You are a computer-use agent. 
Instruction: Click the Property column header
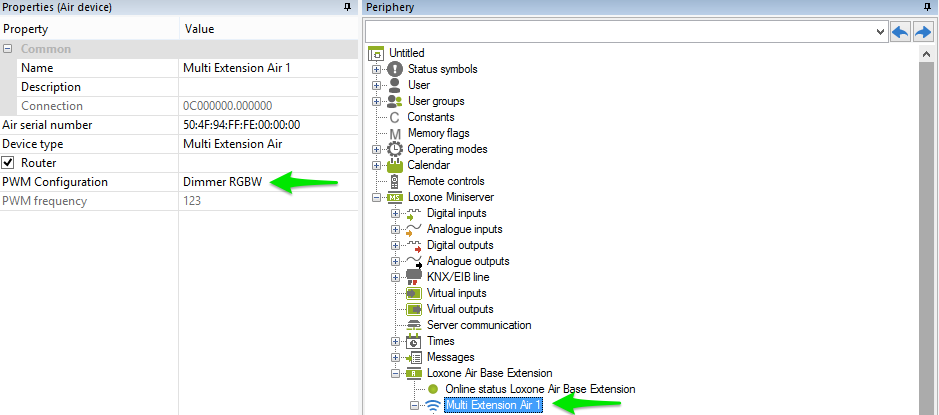[89, 29]
